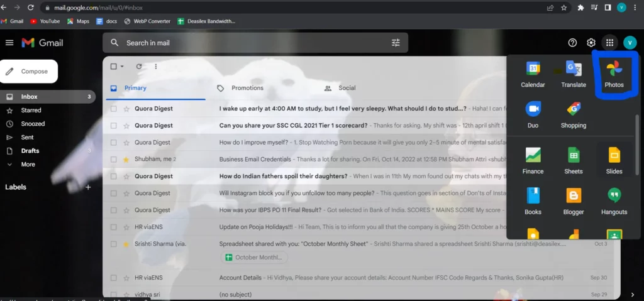Unstar the Business Email Credentials email
The width and height of the screenshot is (644, 301).
pyautogui.click(x=126, y=160)
